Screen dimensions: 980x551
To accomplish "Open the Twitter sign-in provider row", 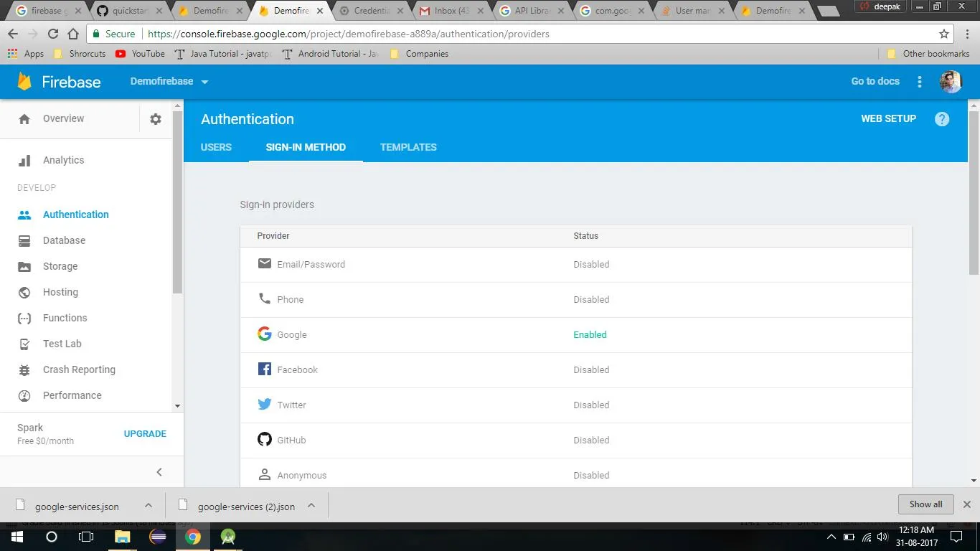I will pos(576,405).
